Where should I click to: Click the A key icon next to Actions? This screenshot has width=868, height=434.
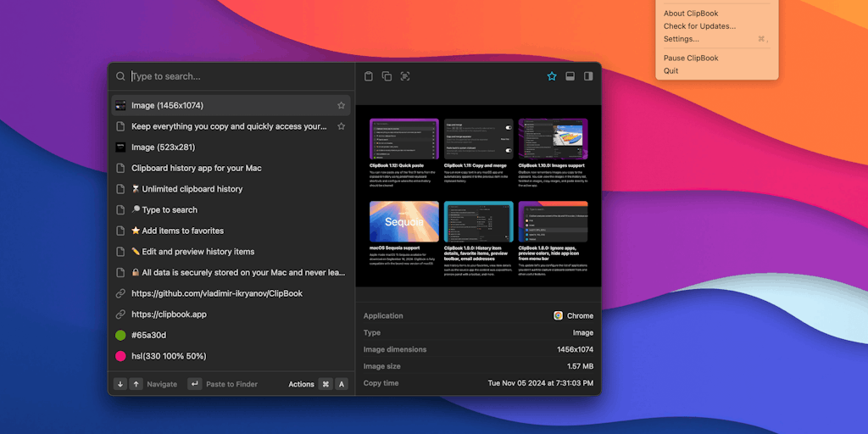tap(342, 384)
